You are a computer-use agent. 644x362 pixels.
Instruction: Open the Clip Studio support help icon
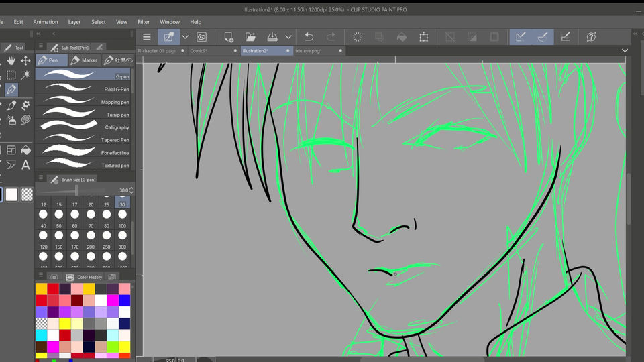coord(591,37)
